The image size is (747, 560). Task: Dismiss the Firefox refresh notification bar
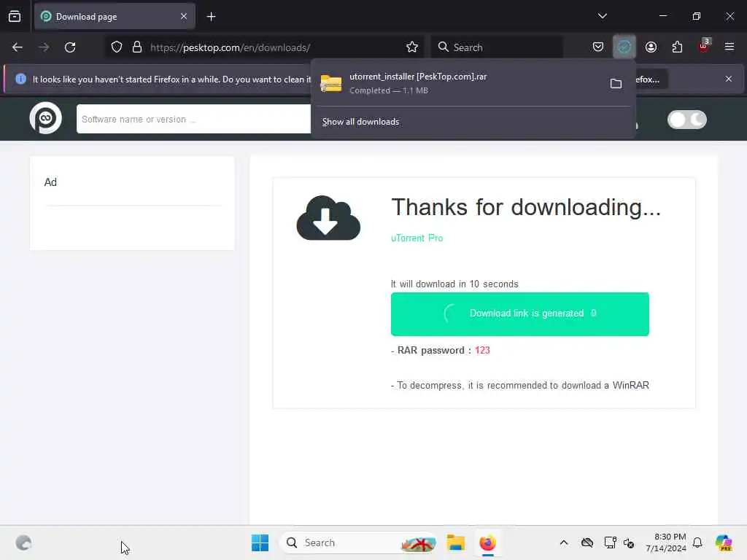click(x=729, y=79)
